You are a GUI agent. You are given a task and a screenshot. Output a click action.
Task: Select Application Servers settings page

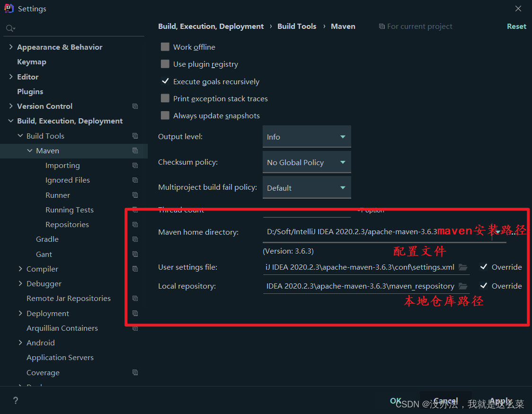point(60,357)
